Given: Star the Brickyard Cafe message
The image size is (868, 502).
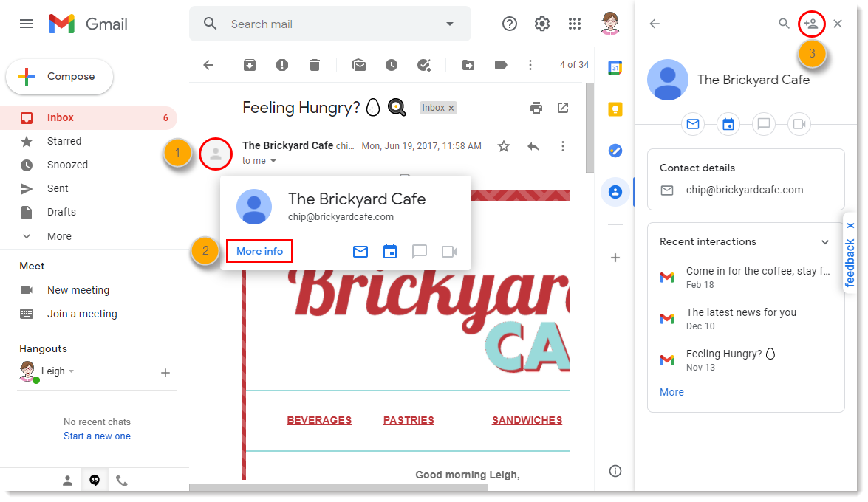Looking at the screenshot, I should pos(503,146).
